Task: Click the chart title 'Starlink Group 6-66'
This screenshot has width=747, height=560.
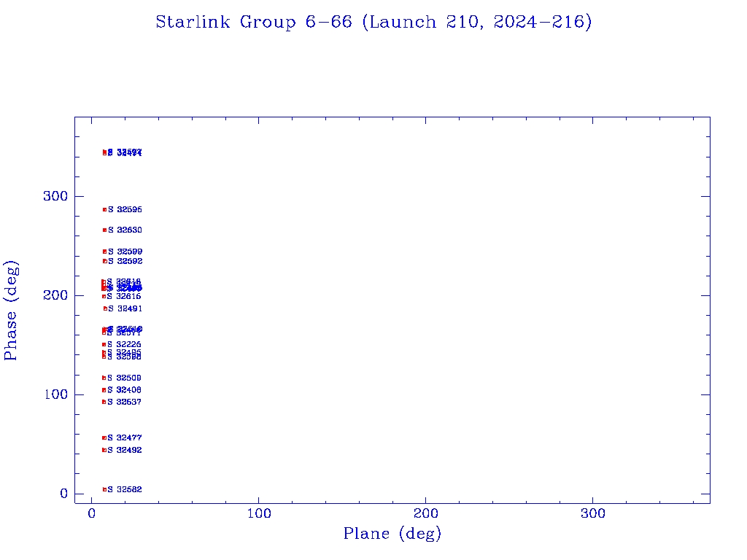Action: pyautogui.click(x=254, y=23)
